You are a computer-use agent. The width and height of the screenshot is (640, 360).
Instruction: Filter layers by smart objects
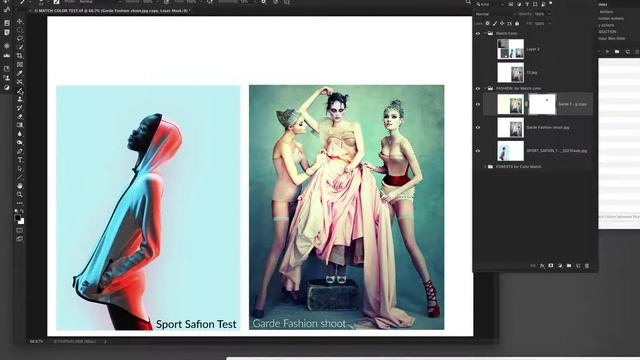[543, 4]
